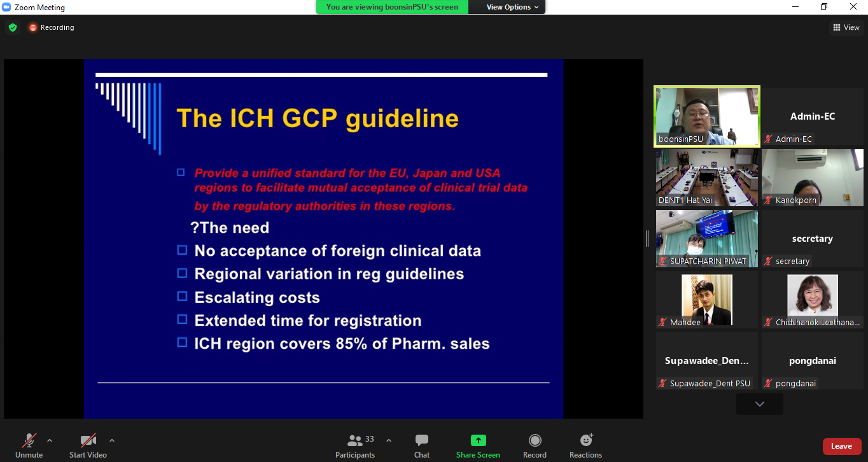Screen dimensions: 868x462
Task: Maximize the Zoom Meeting window
Action: click(x=824, y=7)
